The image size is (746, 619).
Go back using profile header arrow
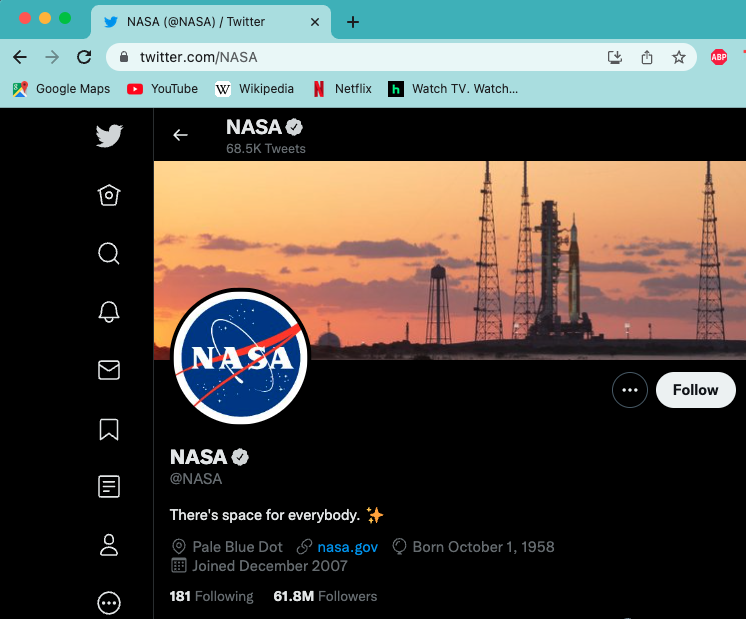point(180,135)
